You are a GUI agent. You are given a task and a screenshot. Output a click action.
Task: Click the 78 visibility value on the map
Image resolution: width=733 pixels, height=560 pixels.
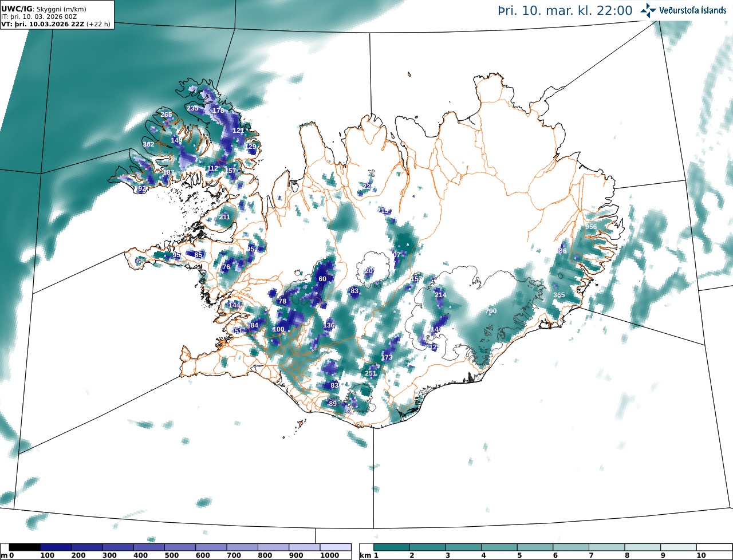pos(282,301)
